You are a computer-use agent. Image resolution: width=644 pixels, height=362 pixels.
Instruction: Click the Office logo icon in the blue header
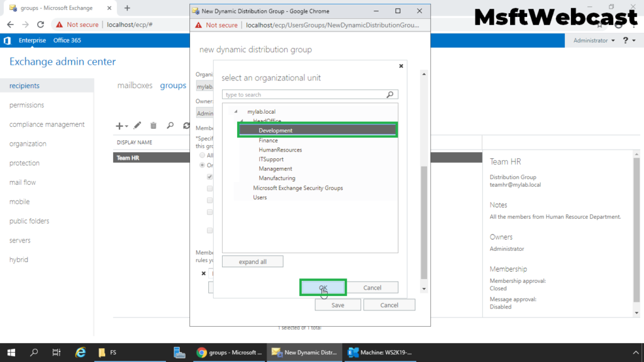point(7,41)
